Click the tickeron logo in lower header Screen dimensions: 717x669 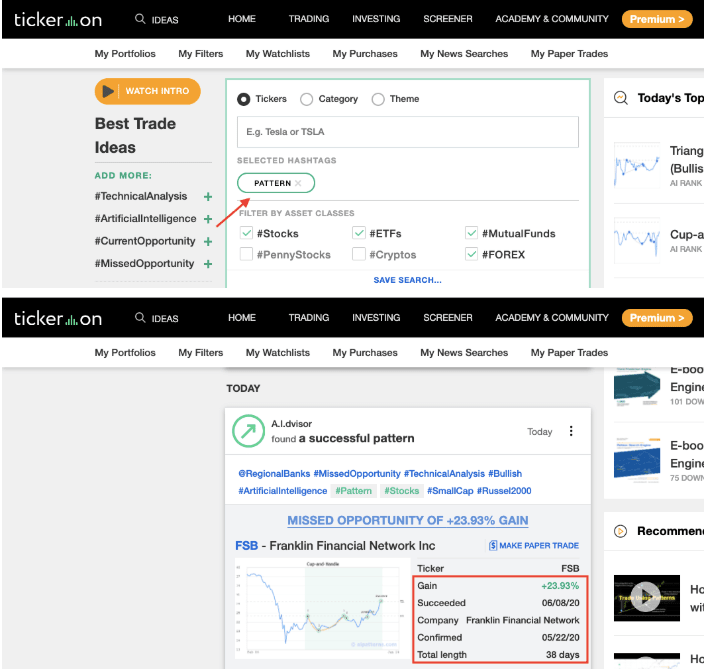[x=58, y=318]
